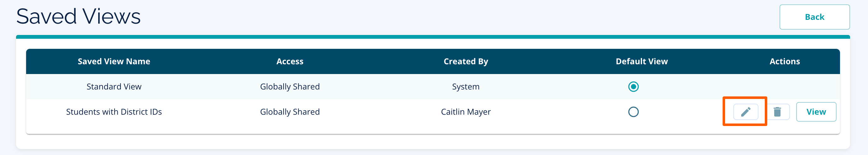Click the Saved View Name column header

point(114,61)
